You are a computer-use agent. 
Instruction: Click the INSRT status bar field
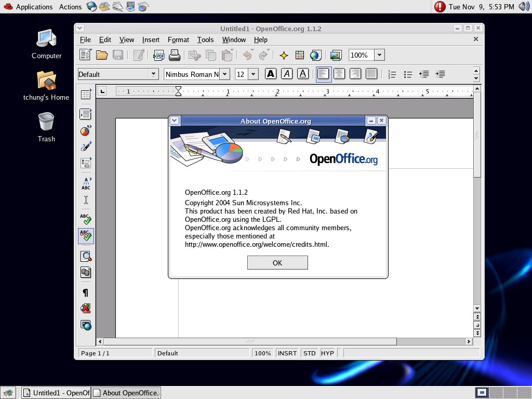[x=287, y=353]
